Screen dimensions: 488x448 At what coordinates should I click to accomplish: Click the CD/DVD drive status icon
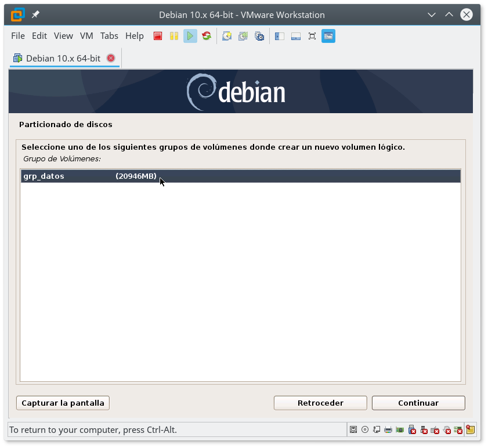(x=365, y=430)
